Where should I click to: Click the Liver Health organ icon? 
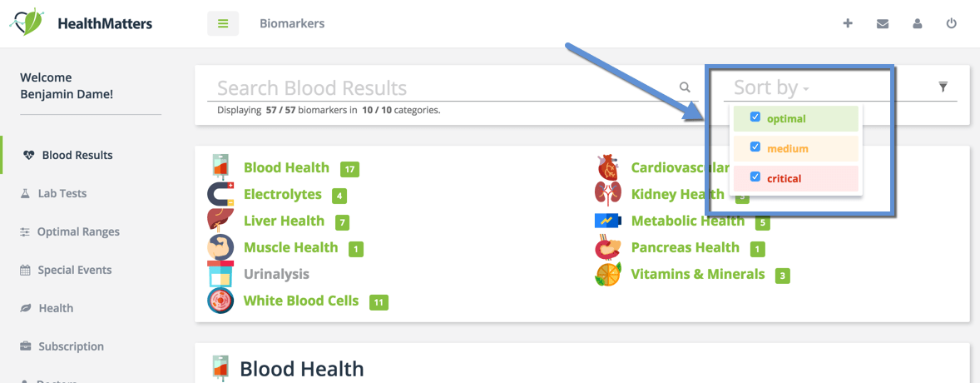(220, 221)
